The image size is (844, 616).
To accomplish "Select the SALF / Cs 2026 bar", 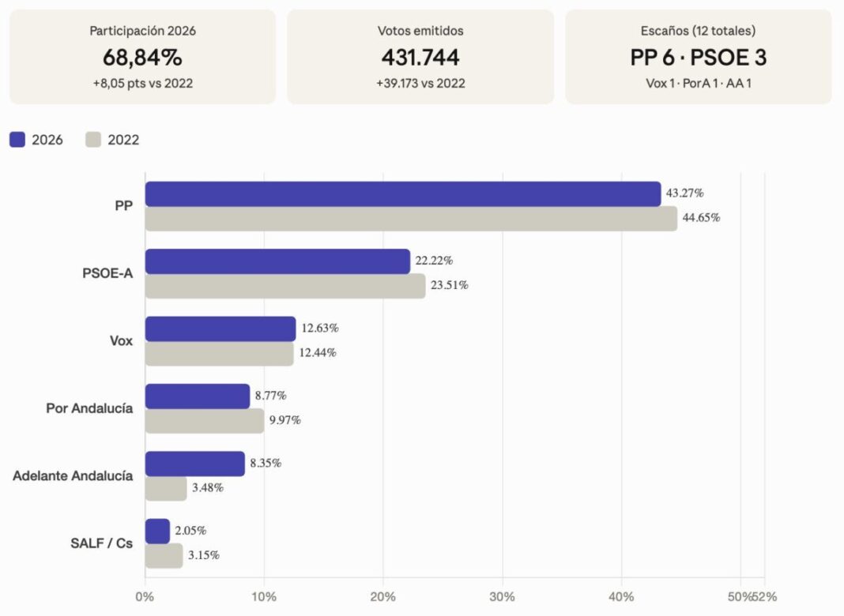I will click(158, 531).
